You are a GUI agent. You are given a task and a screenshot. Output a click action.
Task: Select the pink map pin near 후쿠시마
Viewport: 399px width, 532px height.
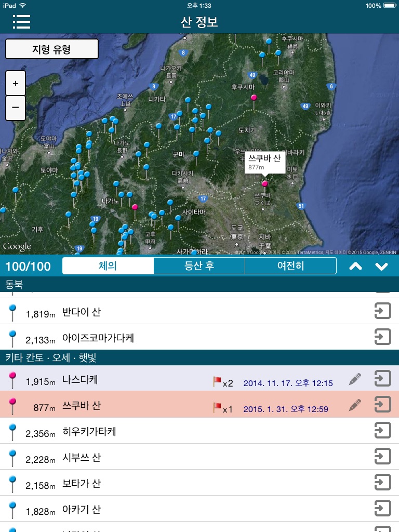[254, 98]
